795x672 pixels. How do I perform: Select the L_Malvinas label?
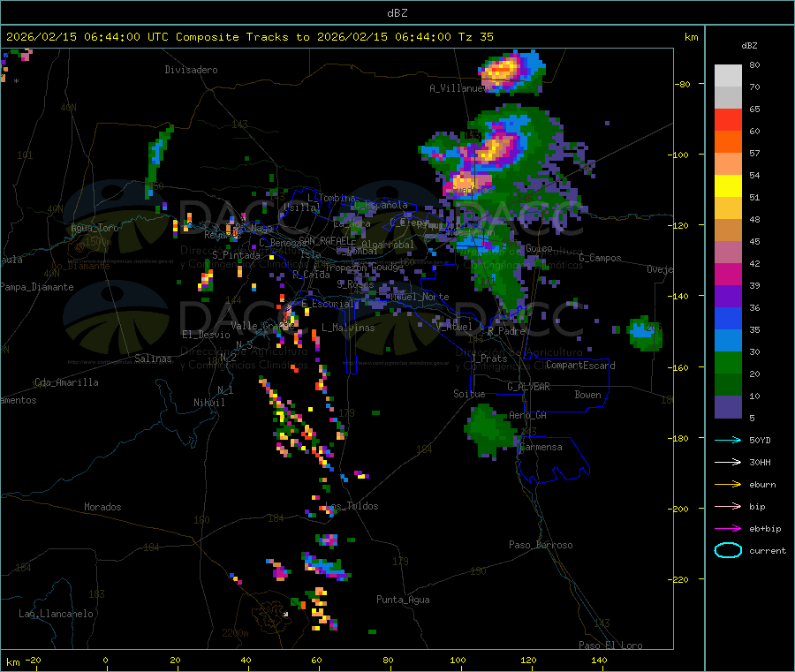[348, 328]
